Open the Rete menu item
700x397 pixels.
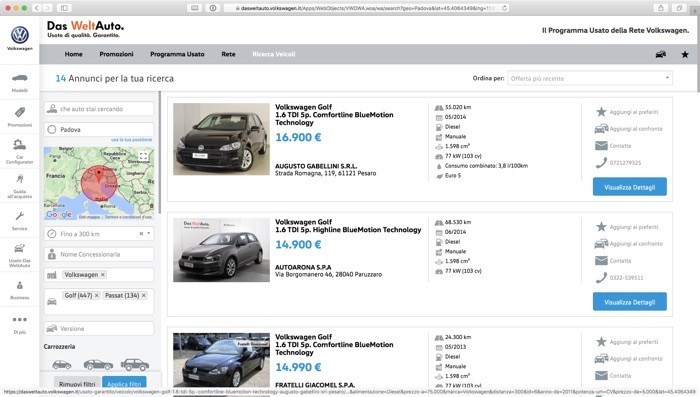click(228, 54)
